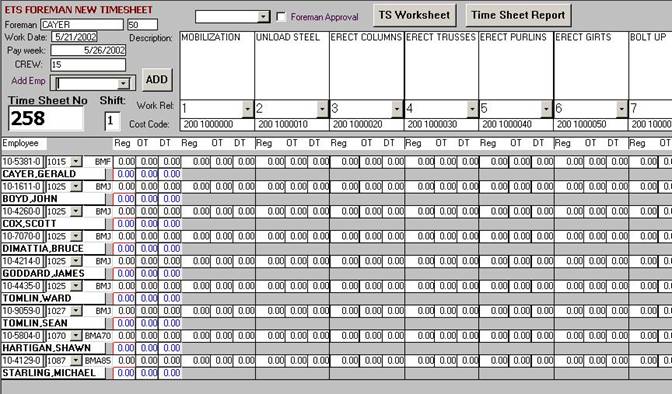Open the 1025 code dropdown for Boyd, John
Screen dimensions: 672x394
[x=75, y=186]
